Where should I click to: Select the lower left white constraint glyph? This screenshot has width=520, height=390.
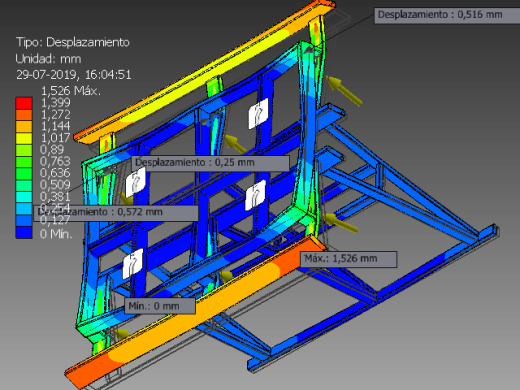click(x=133, y=263)
